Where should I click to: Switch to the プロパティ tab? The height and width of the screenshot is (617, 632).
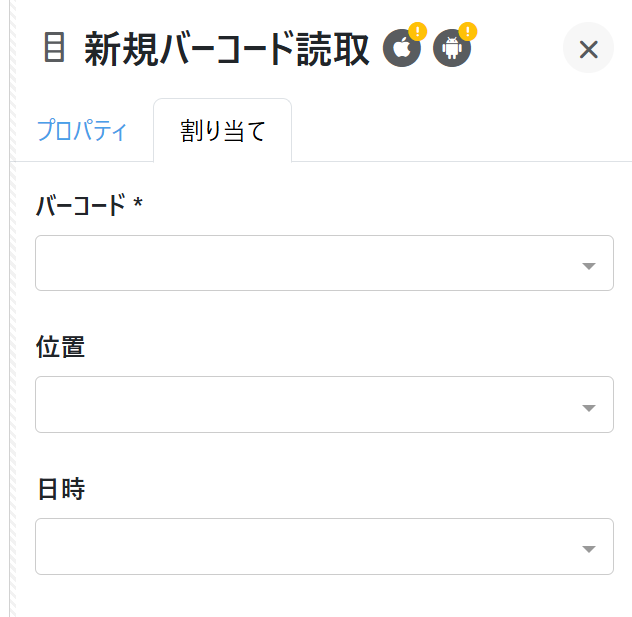[82, 131]
